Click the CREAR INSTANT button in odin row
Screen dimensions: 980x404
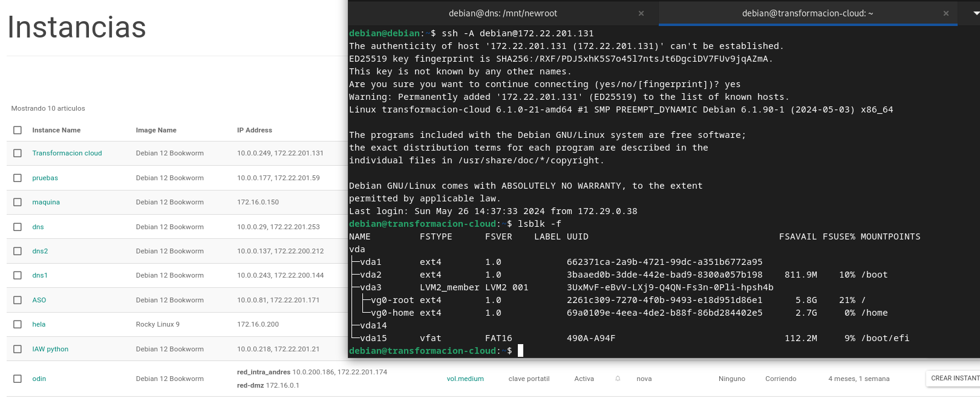pos(953,378)
